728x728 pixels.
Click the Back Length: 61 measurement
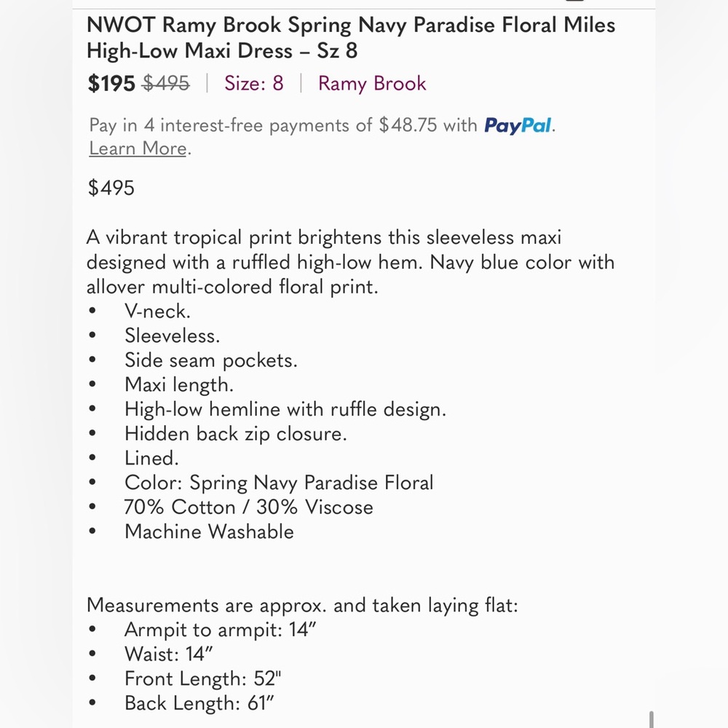(x=199, y=703)
